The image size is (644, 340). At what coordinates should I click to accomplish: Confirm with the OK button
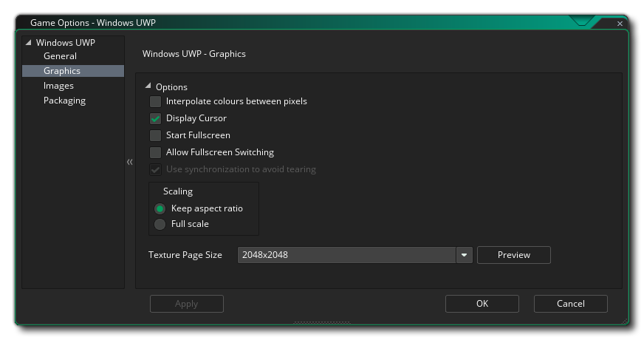482,304
